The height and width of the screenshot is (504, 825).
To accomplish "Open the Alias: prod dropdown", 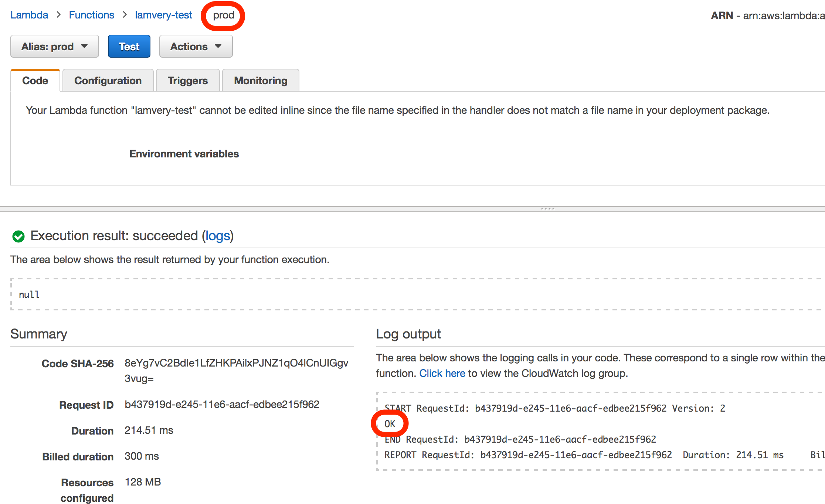I will (54, 47).
